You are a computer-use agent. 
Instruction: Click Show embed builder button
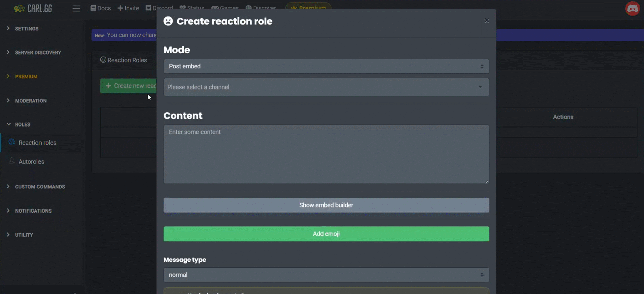pos(326,205)
